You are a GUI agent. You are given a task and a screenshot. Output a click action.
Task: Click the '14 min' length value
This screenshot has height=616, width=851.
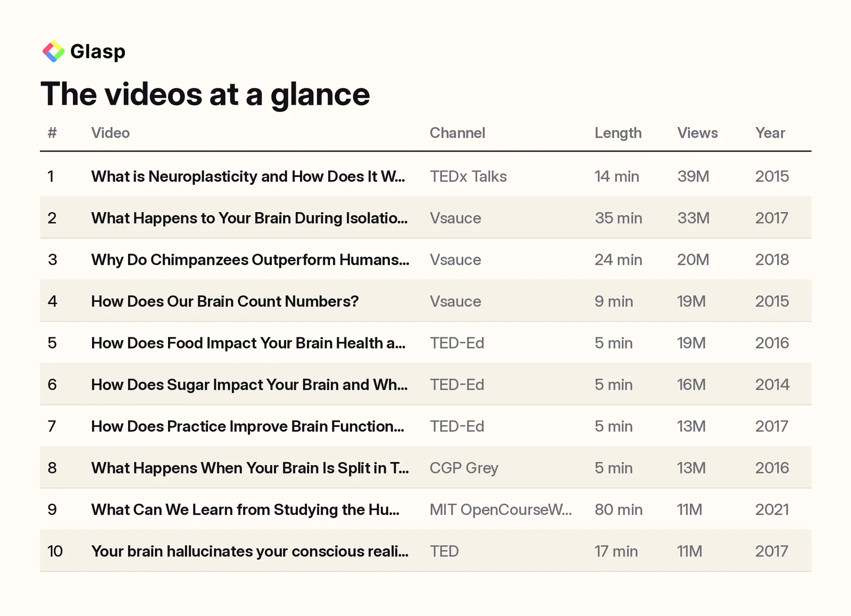617,176
